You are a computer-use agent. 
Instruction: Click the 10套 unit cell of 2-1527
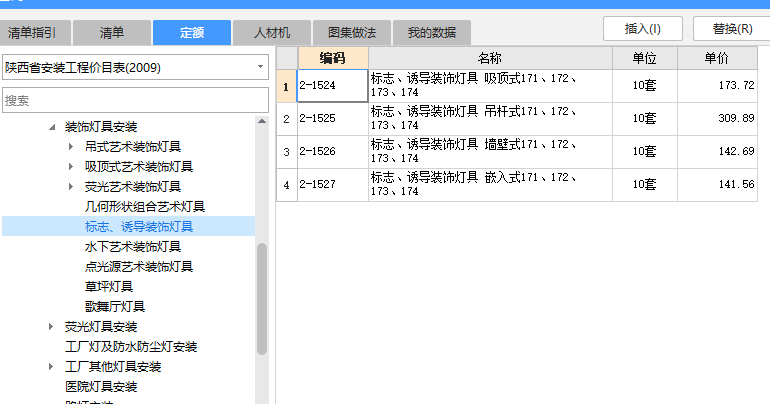tap(645, 185)
